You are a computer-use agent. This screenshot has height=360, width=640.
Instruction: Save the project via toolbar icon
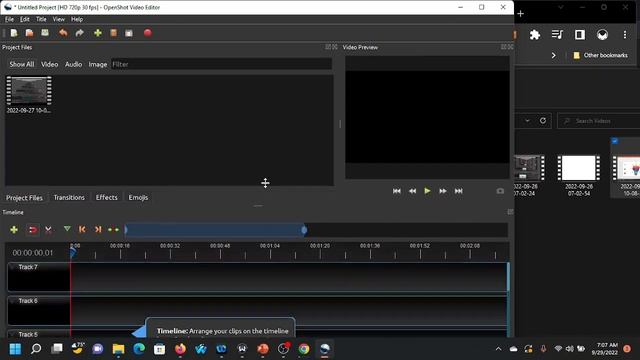[45, 33]
